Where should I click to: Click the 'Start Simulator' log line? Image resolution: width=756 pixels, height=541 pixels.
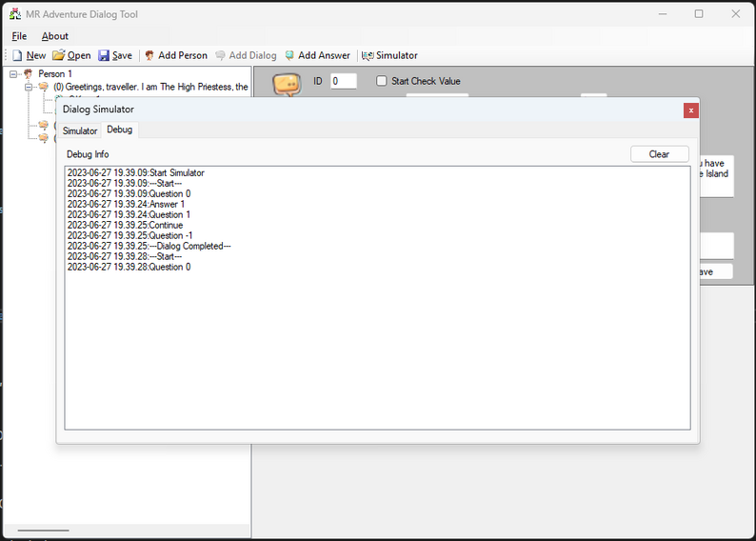coord(136,172)
